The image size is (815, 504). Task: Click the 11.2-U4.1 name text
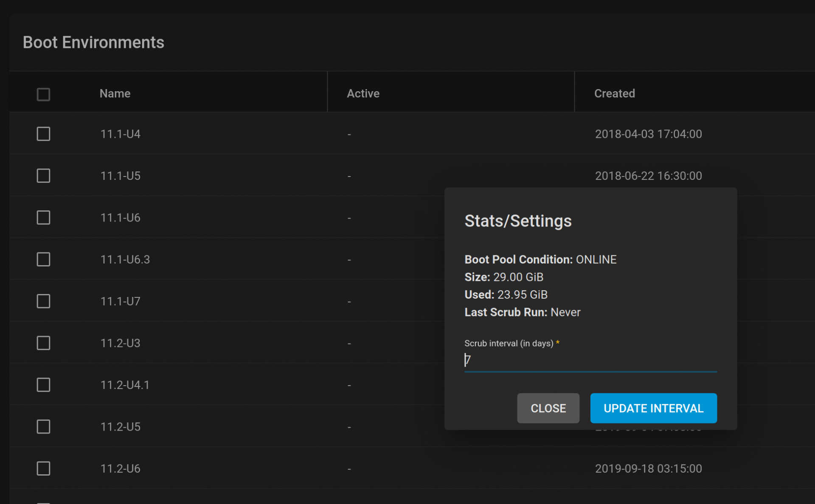click(x=125, y=385)
